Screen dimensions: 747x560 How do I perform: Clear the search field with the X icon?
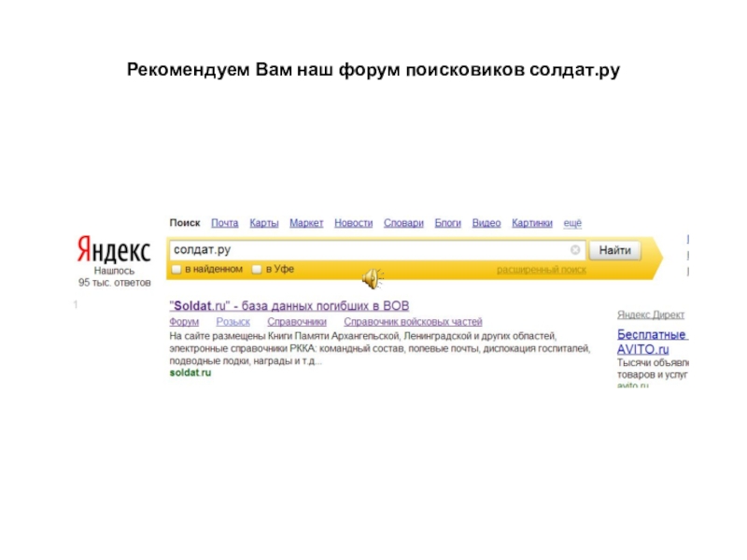pos(575,249)
